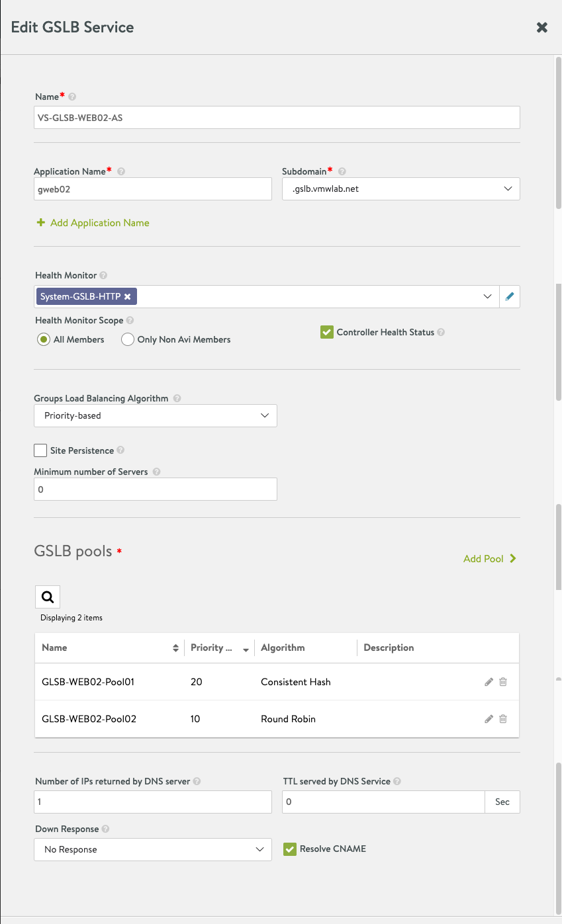Expand the Health Monitor dropdown arrow

[x=488, y=296]
